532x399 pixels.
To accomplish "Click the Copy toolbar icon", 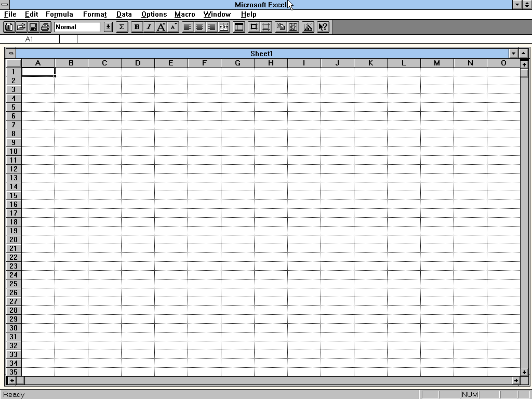I will 281,27.
